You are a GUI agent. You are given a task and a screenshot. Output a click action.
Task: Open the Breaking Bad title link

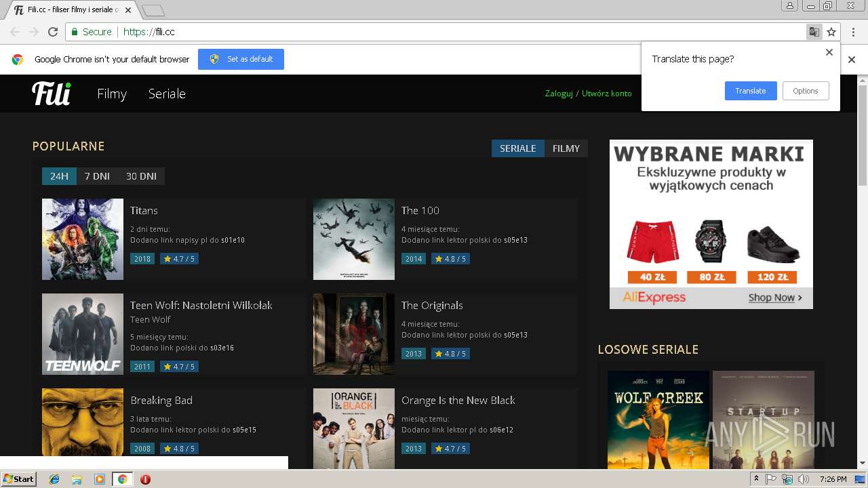click(x=161, y=401)
